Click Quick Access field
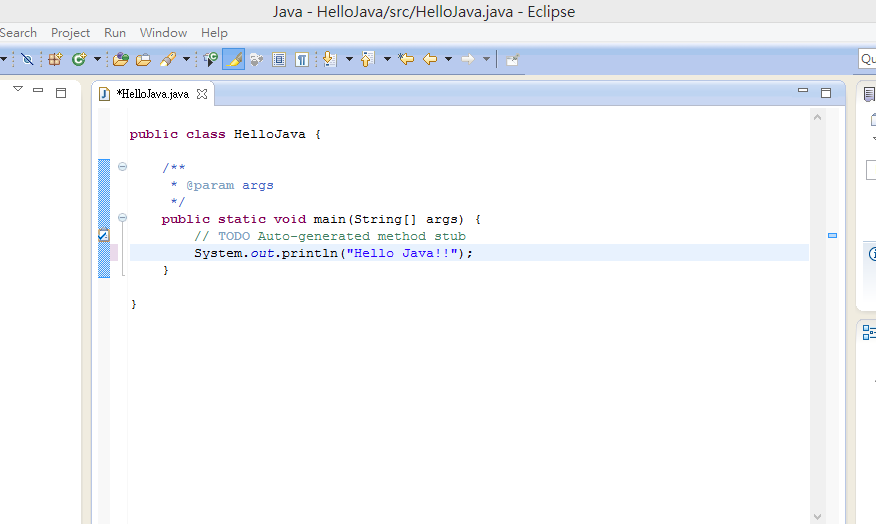The width and height of the screenshot is (876, 524). coord(867,59)
